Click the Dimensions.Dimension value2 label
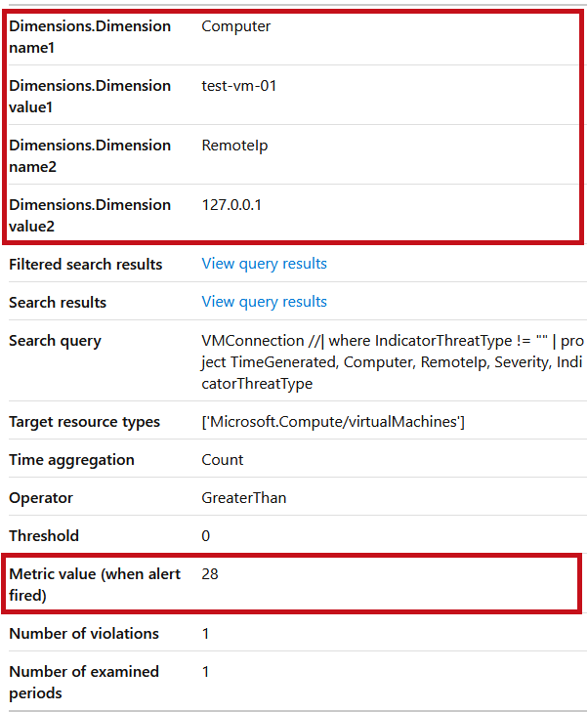The height and width of the screenshot is (712, 588). tap(90, 215)
